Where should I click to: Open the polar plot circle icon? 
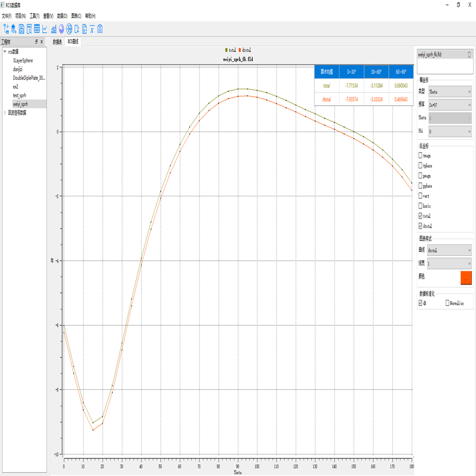(x=69, y=29)
